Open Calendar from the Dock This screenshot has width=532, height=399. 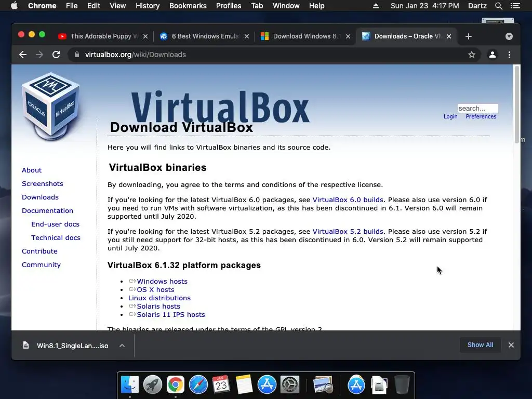[x=221, y=385]
